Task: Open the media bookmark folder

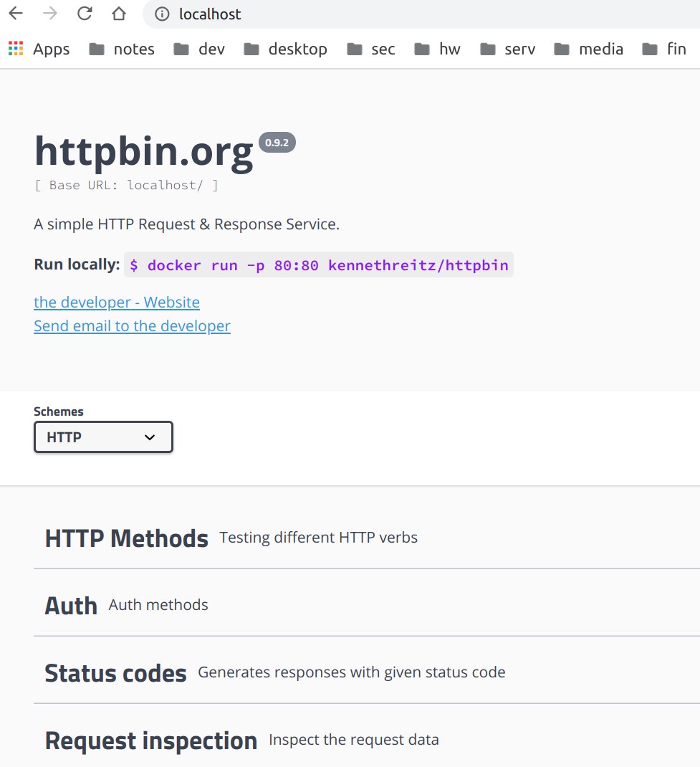Action: (588, 49)
